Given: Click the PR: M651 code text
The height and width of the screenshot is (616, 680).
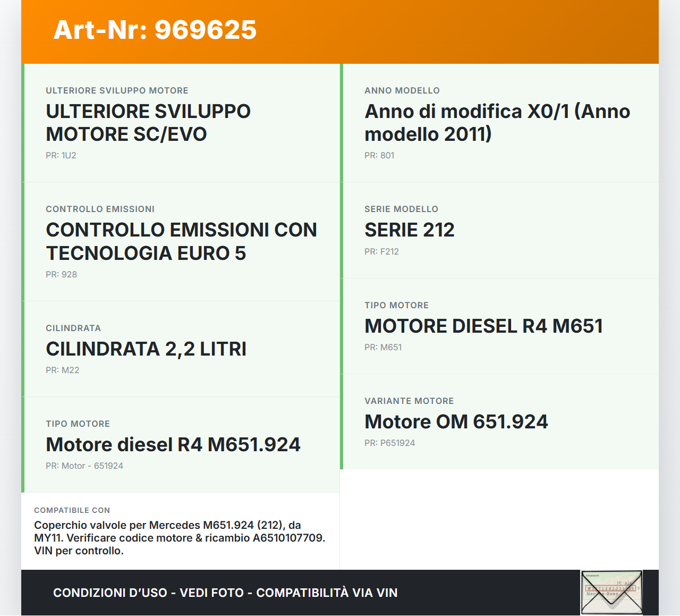Looking at the screenshot, I should (x=383, y=348).
